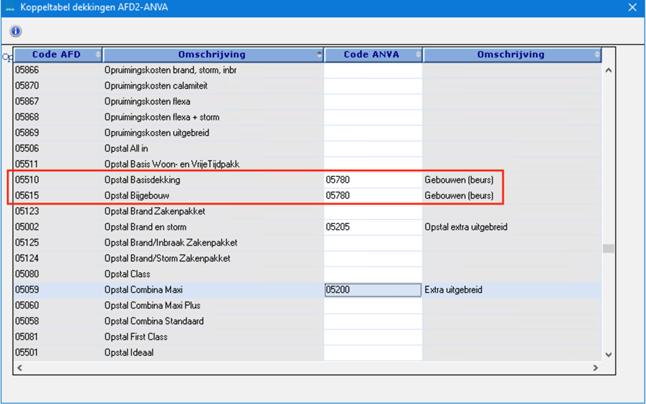
Task: Click the blue info icon in toolbar
Action: point(17,31)
